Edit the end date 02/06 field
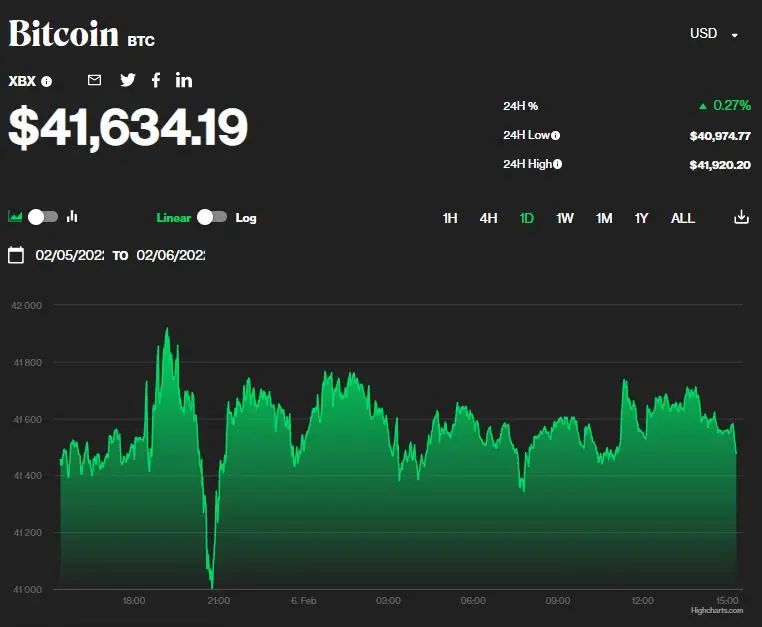This screenshot has height=627, width=762. (x=171, y=255)
